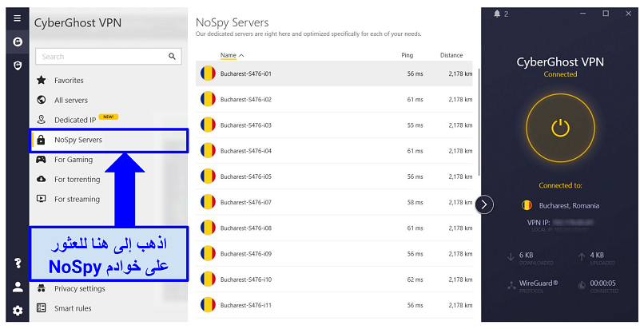Screen dimensions: 644x329
Task: Click the For Gaming controller icon
Action: click(x=41, y=159)
